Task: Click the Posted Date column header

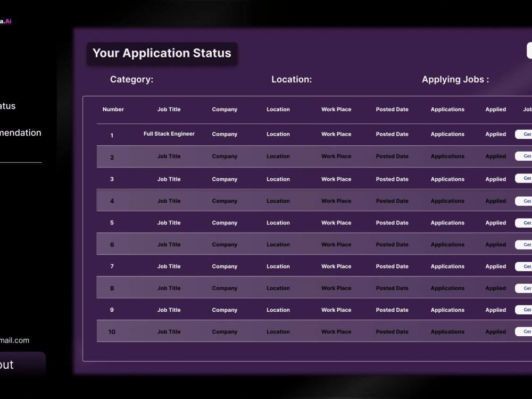Action: pos(392,109)
